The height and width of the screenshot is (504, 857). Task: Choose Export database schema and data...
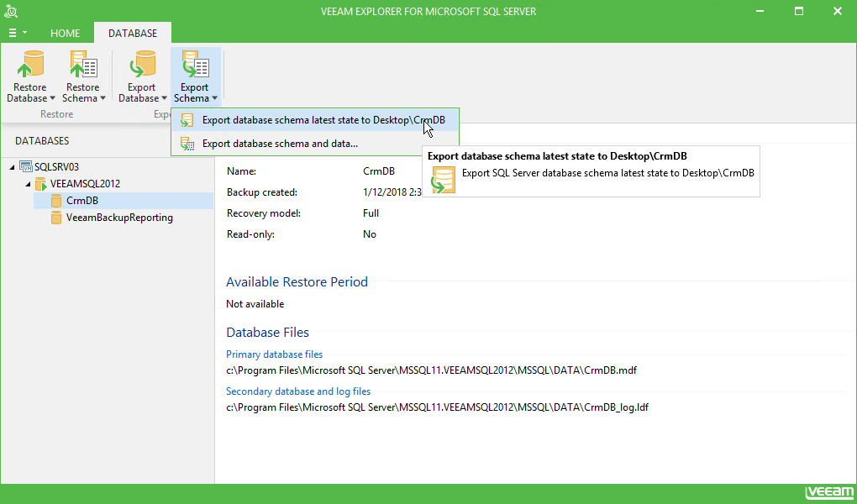[x=315, y=144]
